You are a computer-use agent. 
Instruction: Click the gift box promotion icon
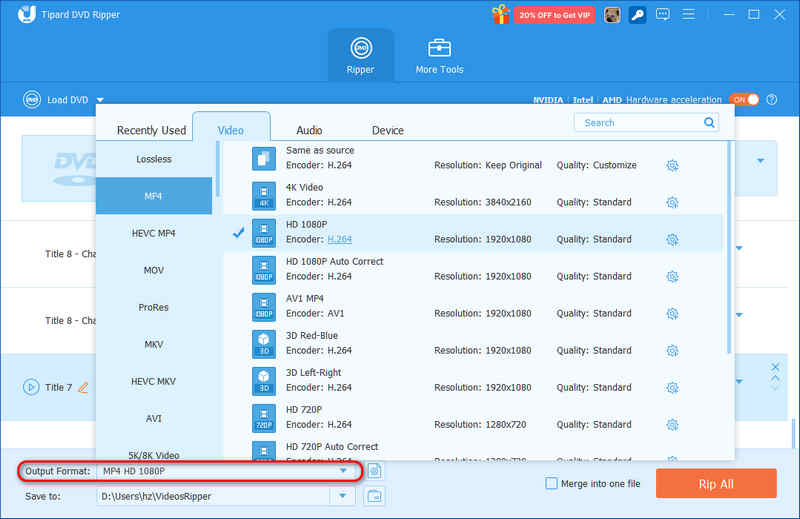click(501, 14)
